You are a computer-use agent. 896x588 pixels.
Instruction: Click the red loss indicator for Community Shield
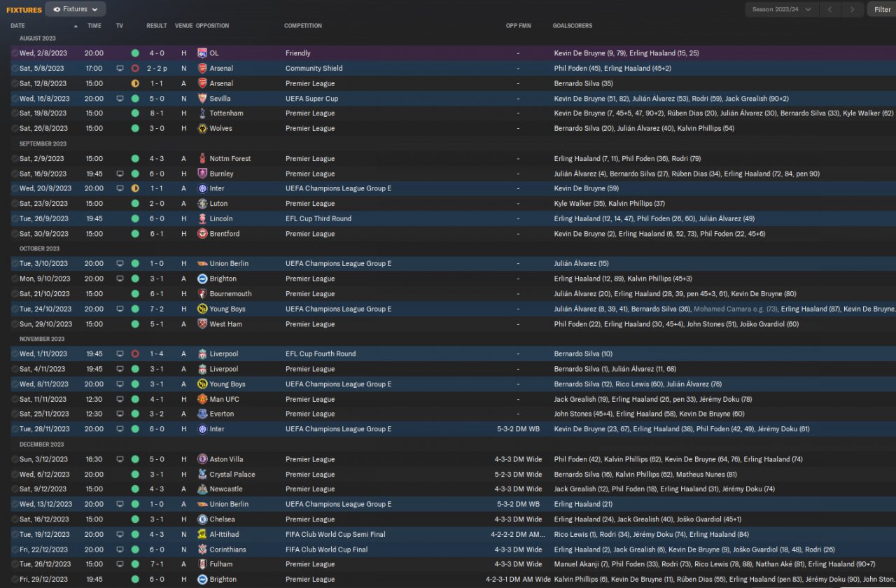pyautogui.click(x=135, y=69)
